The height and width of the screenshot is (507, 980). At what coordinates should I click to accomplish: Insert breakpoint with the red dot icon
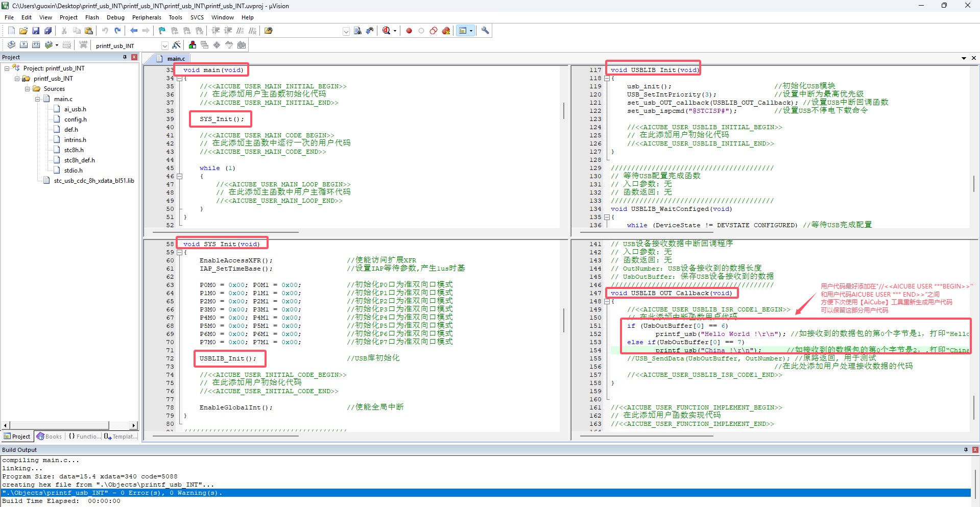(409, 31)
